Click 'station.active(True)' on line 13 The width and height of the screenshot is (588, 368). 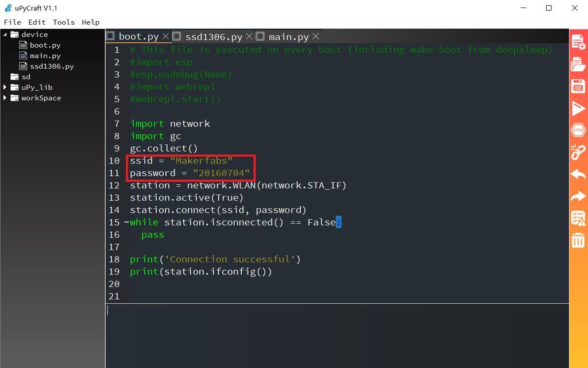187,197
